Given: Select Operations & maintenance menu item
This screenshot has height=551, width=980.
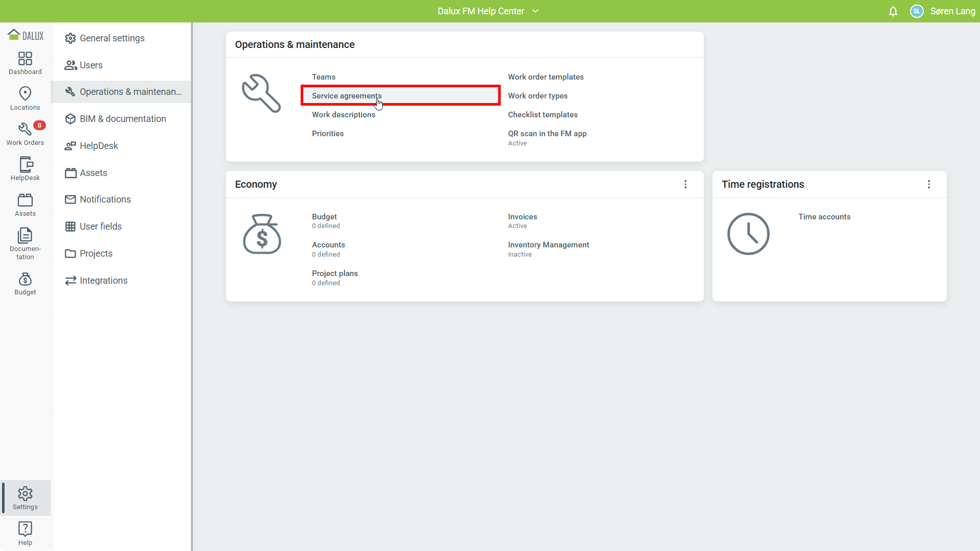Looking at the screenshot, I should point(121,92).
